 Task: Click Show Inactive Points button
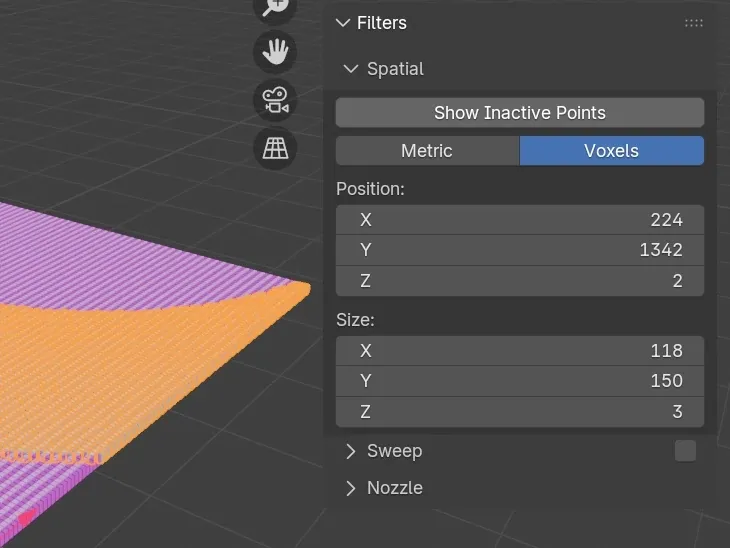pos(520,113)
